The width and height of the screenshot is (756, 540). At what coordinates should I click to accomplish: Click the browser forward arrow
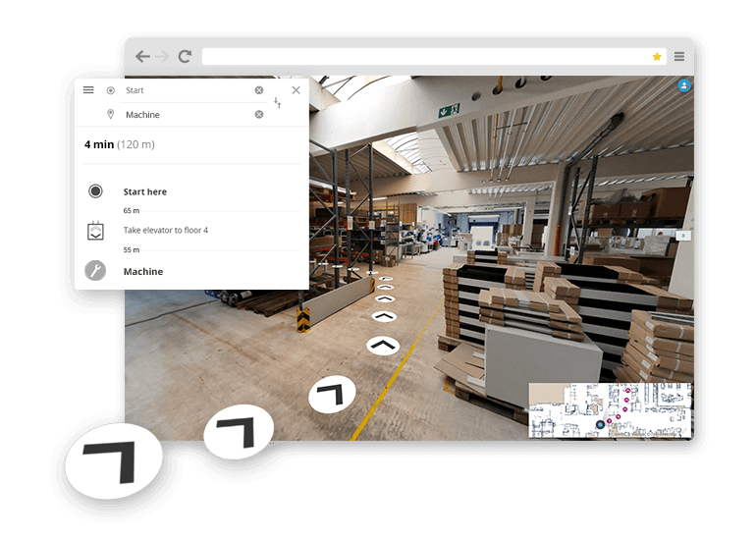coord(163,57)
